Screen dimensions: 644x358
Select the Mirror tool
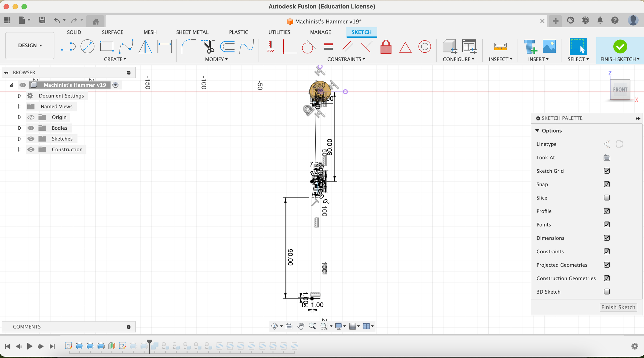tap(145, 47)
